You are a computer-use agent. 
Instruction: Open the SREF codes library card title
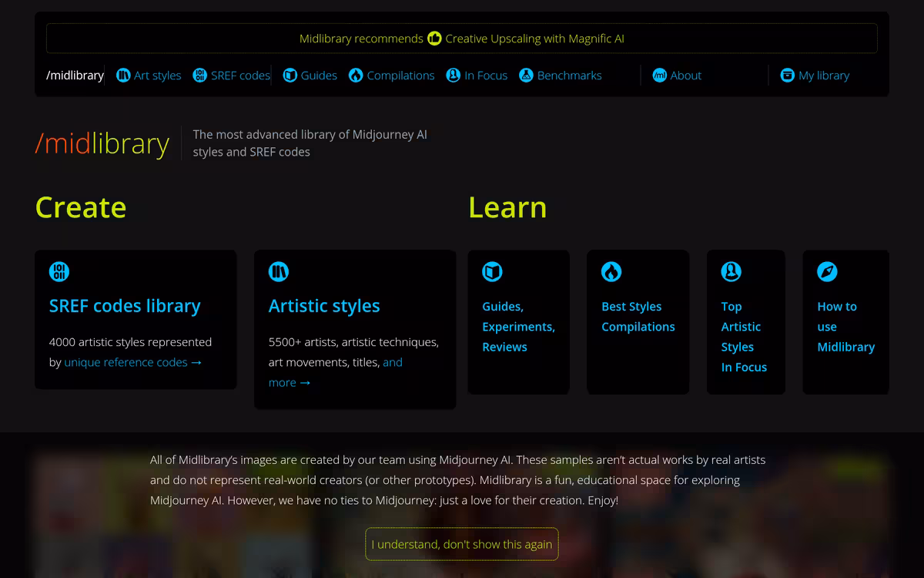pyautogui.click(x=125, y=306)
